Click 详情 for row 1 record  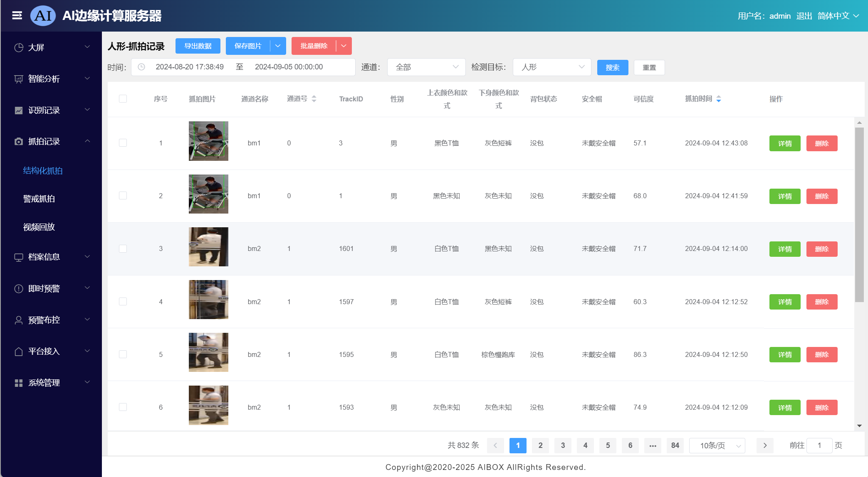click(x=784, y=143)
